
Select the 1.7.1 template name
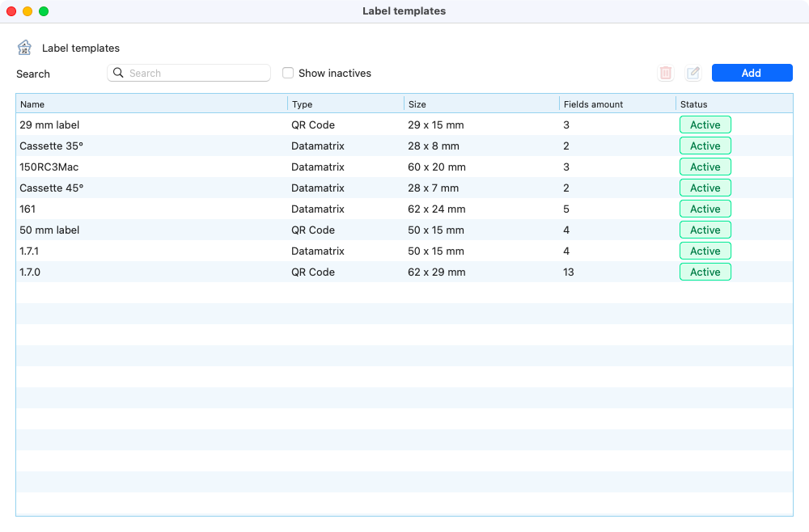(x=29, y=251)
